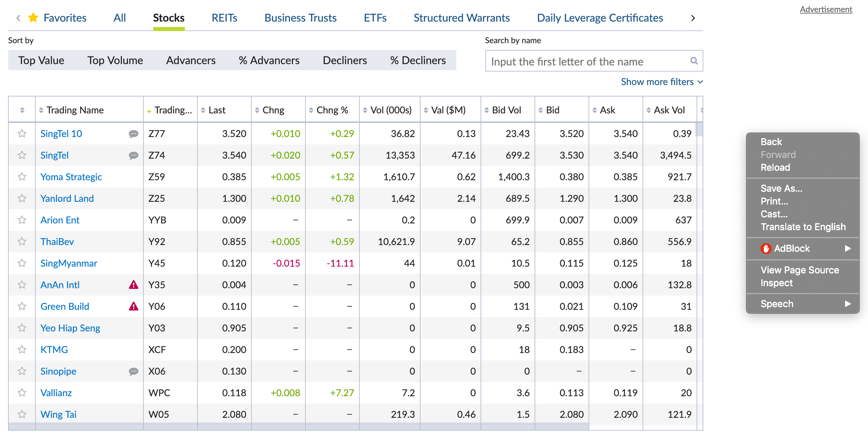This screenshot has width=868, height=434.
Task: Toggle favorite star for ThaiBev
Action: tap(22, 242)
